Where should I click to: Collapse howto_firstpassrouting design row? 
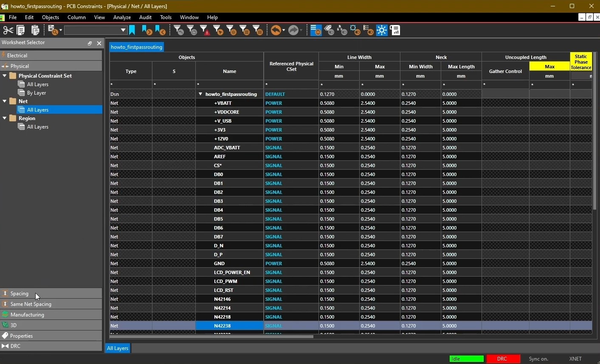point(200,94)
